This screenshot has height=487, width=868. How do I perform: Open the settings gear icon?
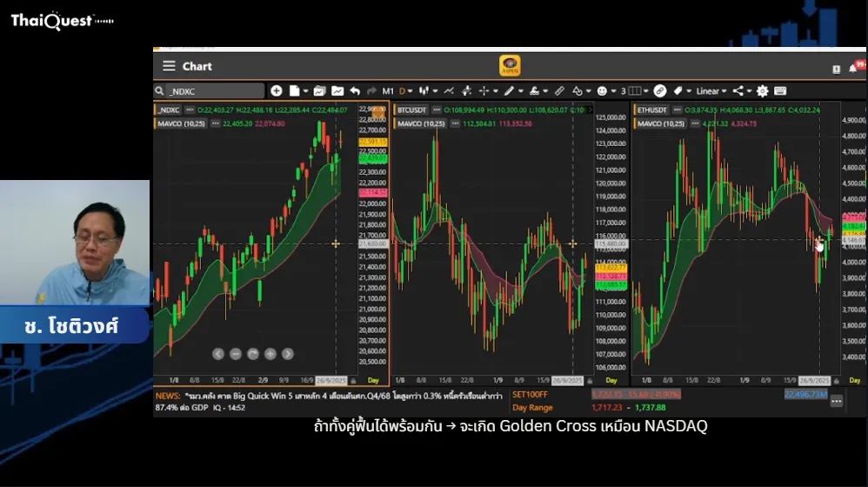point(762,90)
